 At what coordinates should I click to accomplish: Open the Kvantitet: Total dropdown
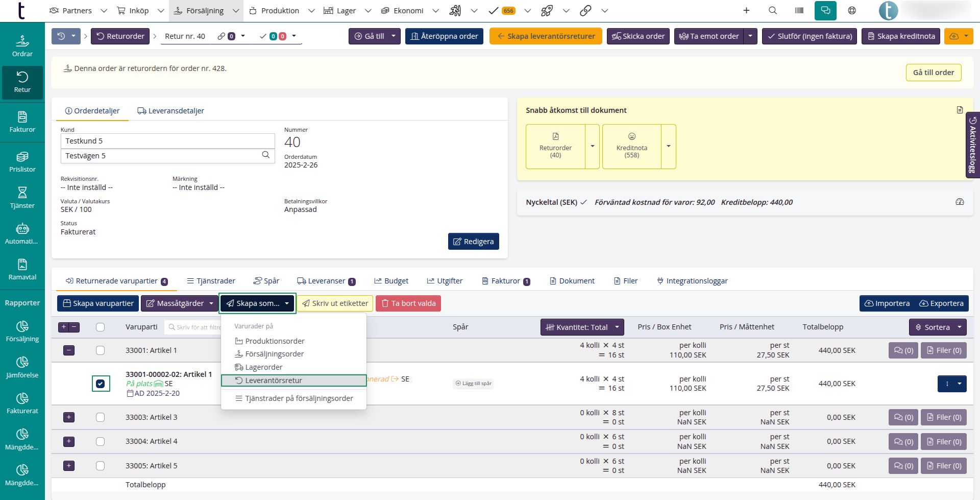[582, 327]
